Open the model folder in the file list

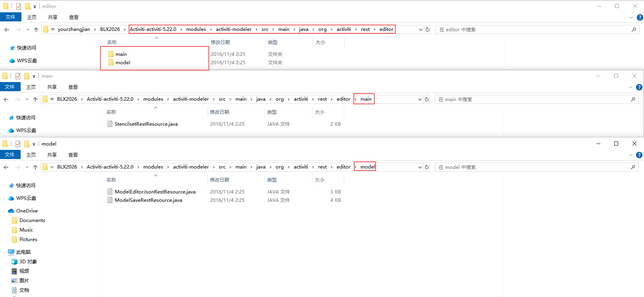[x=123, y=63]
